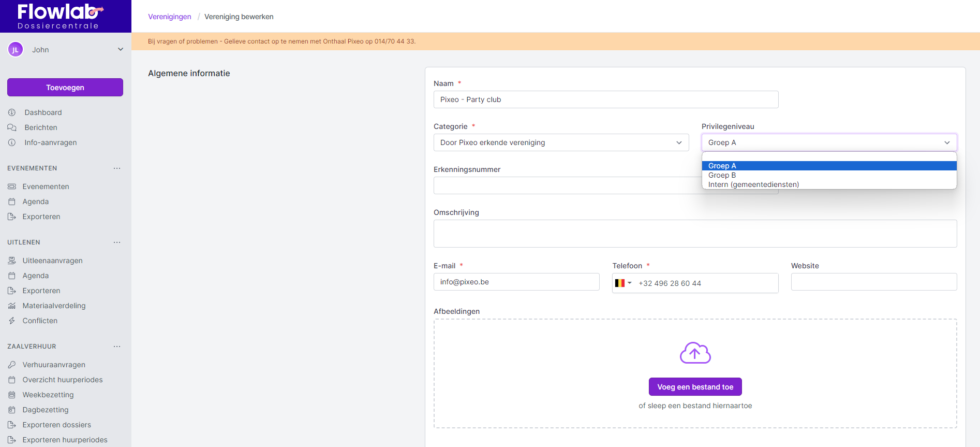Open the Categorie dropdown
980x447 pixels.
pyautogui.click(x=561, y=142)
